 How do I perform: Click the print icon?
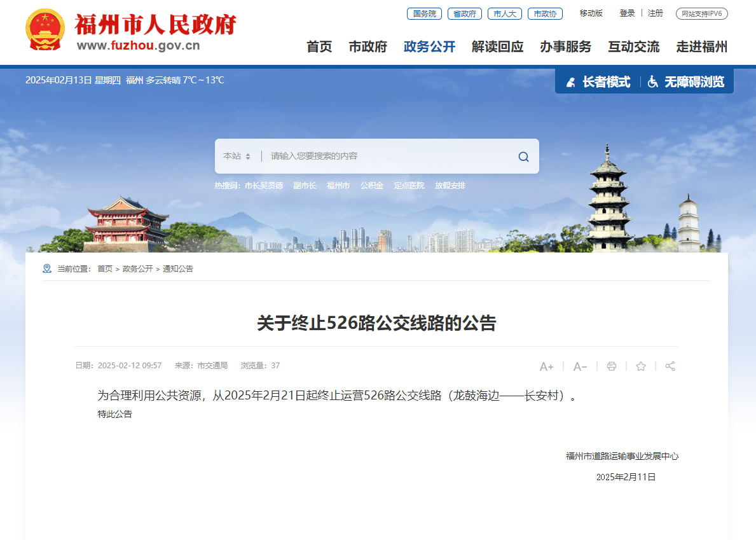click(x=612, y=366)
